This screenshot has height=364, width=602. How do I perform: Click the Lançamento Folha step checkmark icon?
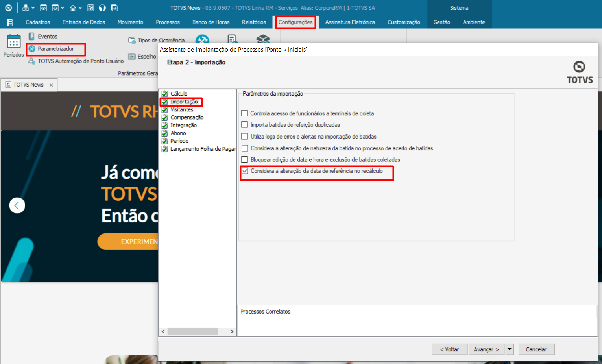point(164,149)
